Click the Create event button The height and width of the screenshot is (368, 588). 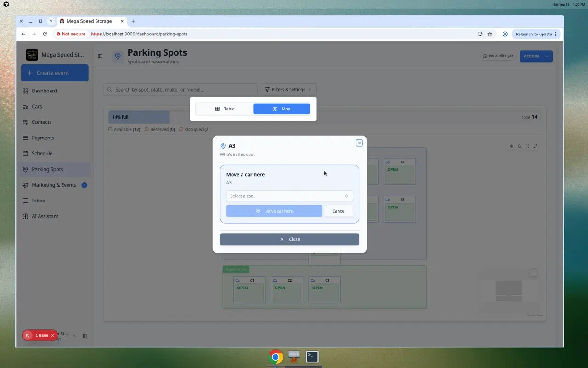pos(55,73)
